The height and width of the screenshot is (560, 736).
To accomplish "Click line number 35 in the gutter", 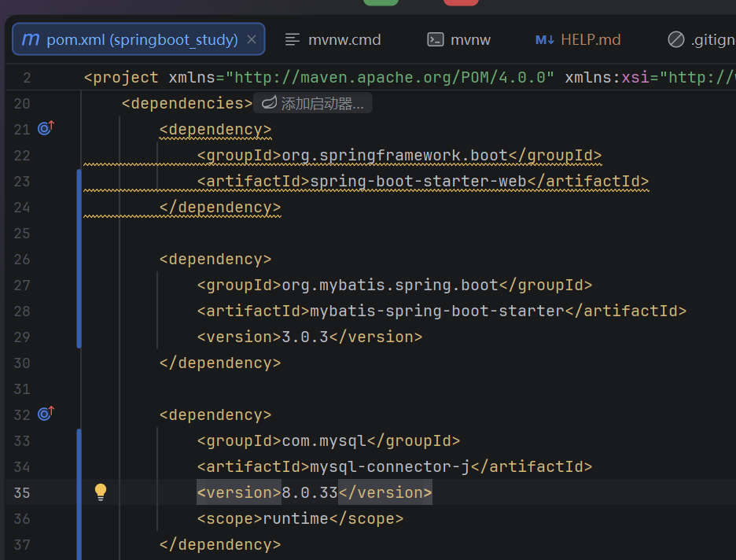I will (x=21, y=493).
